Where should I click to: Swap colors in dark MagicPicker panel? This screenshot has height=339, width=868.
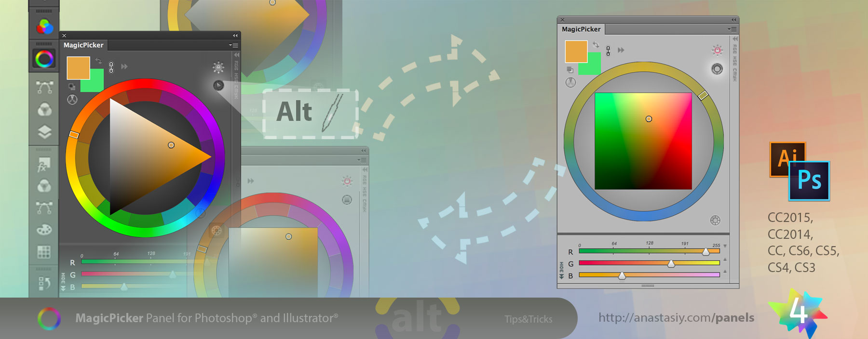(x=99, y=61)
